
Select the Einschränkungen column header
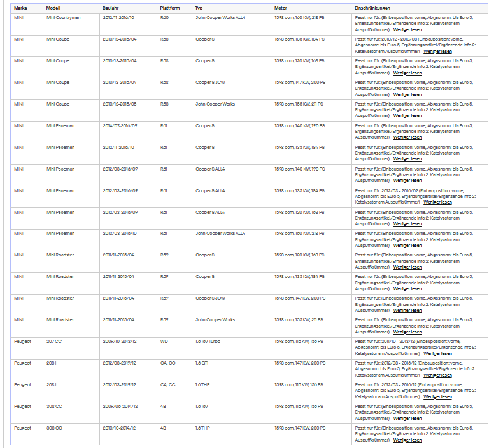click(372, 8)
